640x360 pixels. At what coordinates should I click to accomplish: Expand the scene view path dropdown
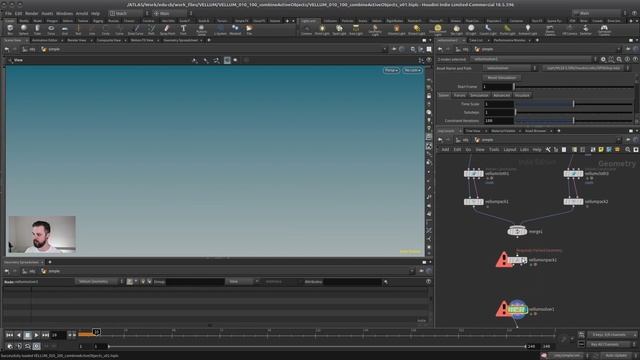coord(384,49)
